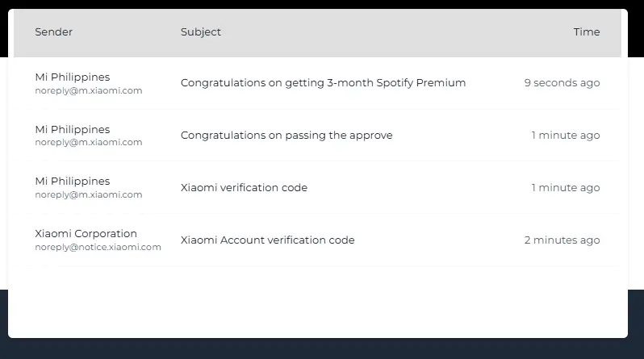
Task: Select the first Mi Philippines sender name
Action: (x=73, y=77)
